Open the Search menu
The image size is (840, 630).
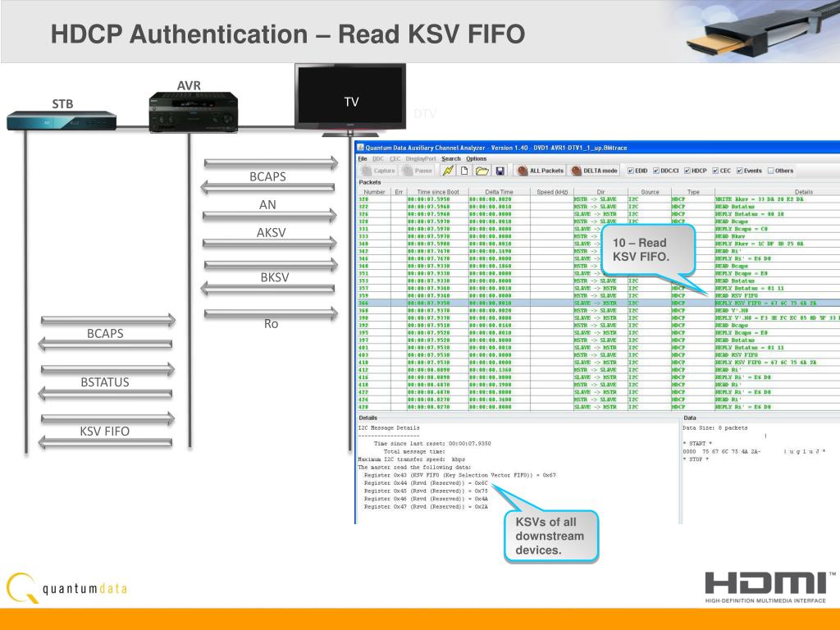click(x=450, y=158)
